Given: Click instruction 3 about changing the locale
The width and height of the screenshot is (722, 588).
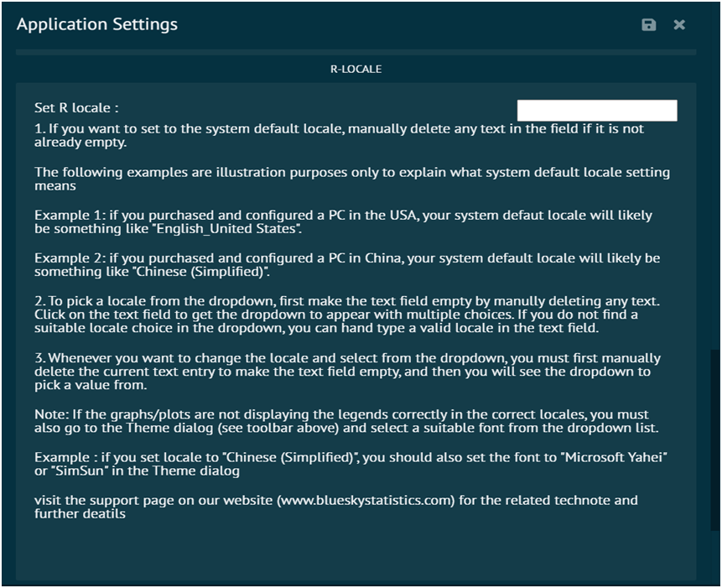Looking at the screenshot, I should (347, 372).
